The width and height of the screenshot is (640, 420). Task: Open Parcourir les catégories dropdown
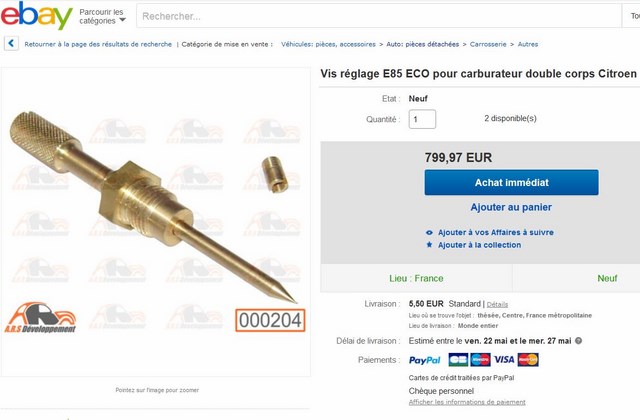click(102, 16)
